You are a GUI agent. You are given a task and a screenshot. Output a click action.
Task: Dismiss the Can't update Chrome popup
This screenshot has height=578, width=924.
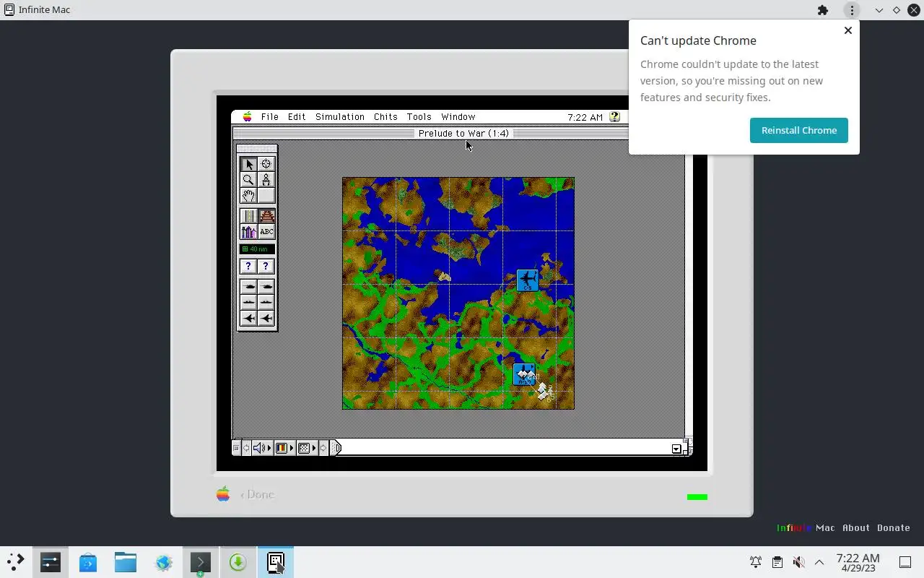pos(848,30)
